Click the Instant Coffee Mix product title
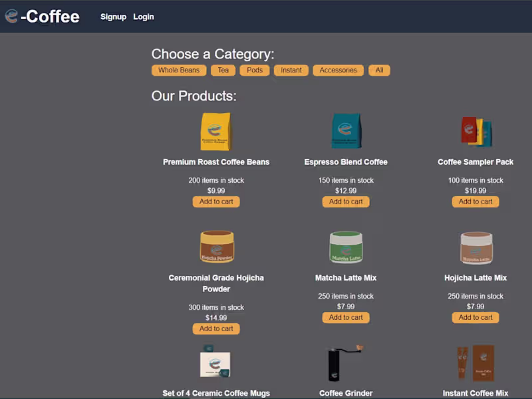Viewport: 532px width, 399px height. coord(475,393)
